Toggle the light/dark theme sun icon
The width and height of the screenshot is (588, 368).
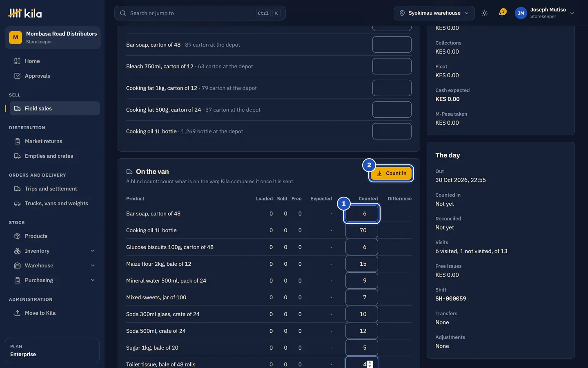click(x=485, y=13)
